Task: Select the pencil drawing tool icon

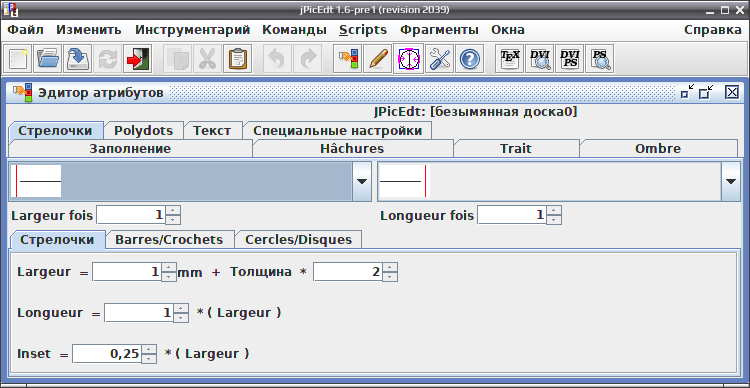Action: pyautogui.click(x=377, y=59)
